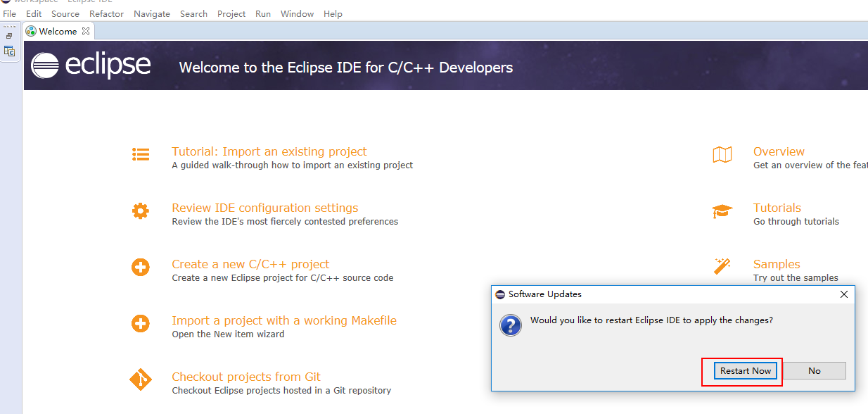Open the File menu
Image resolution: width=868 pixels, height=414 pixels.
(x=9, y=13)
